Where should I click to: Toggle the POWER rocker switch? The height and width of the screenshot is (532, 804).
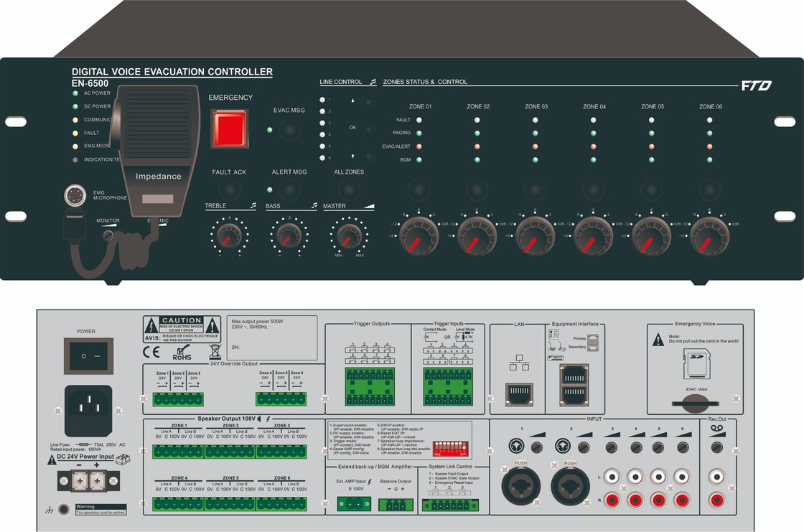(88, 356)
